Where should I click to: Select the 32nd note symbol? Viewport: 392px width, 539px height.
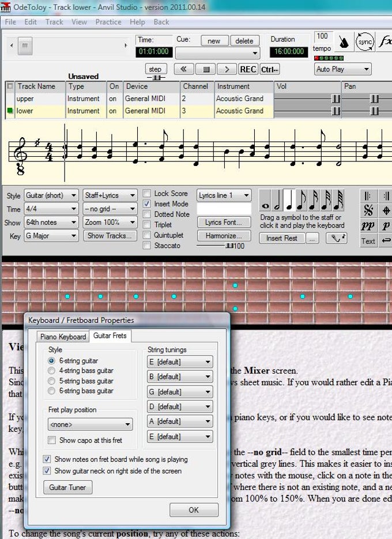[325, 200]
